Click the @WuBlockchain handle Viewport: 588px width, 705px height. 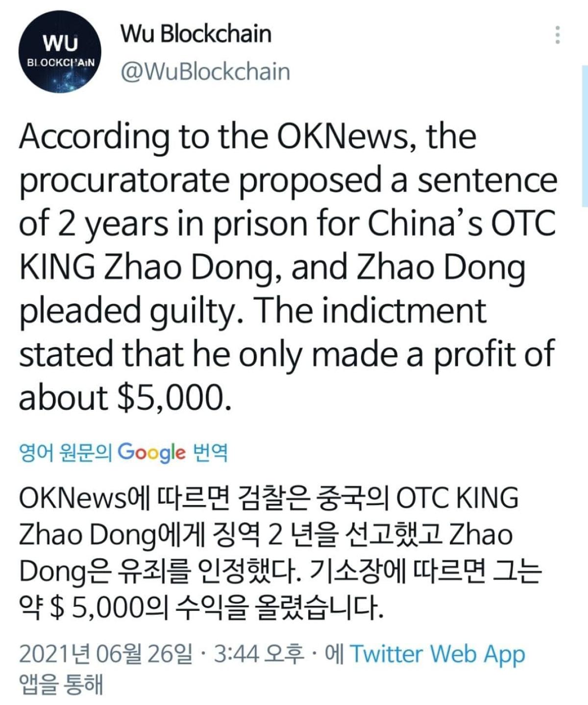pos(205,72)
